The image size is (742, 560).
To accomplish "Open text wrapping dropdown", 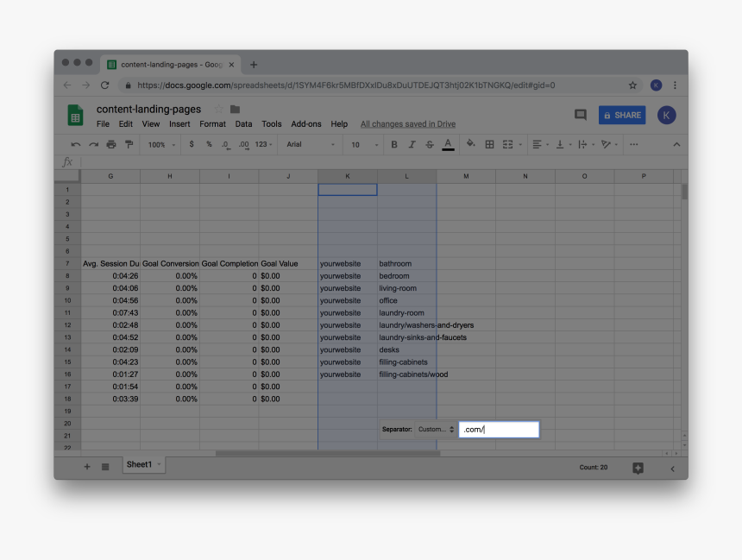I will (x=586, y=144).
